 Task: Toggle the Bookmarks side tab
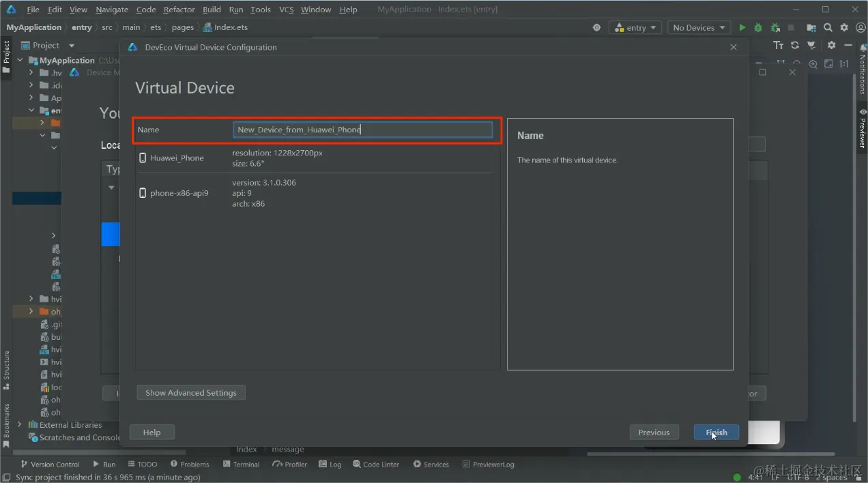[6, 425]
